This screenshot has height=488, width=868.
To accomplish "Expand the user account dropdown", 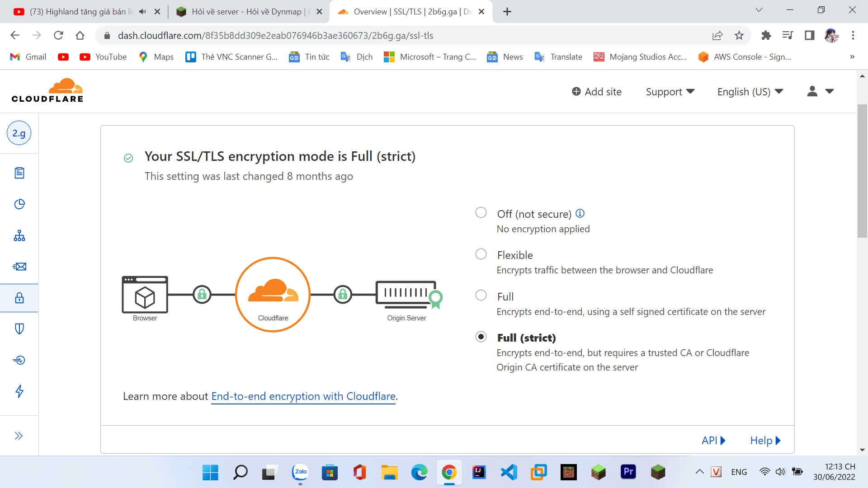I will point(820,92).
